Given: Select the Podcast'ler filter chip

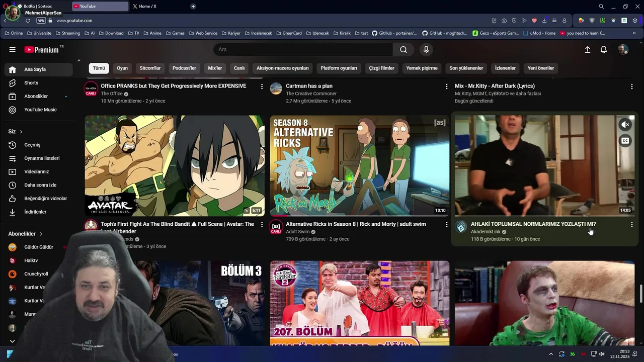Looking at the screenshot, I should coord(184,68).
